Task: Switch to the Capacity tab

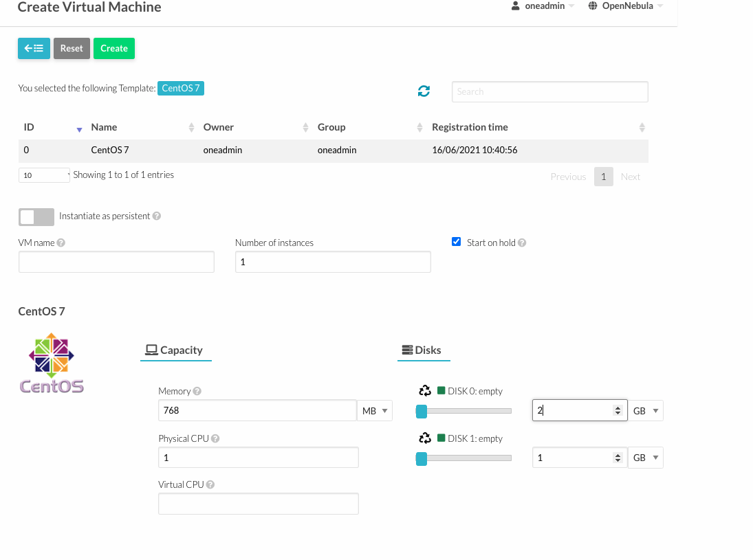Action: click(x=175, y=350)
